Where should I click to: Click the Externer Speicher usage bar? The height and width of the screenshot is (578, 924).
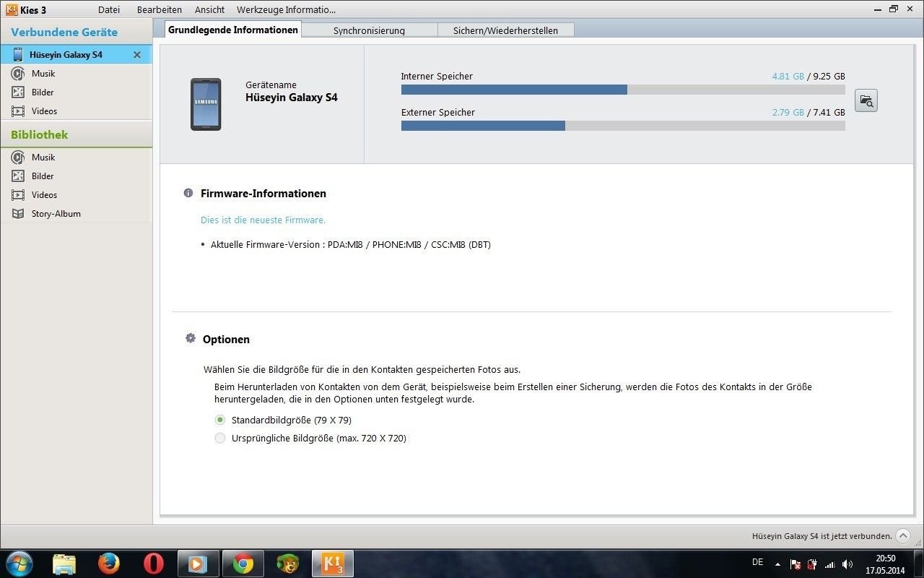point(623,126)
